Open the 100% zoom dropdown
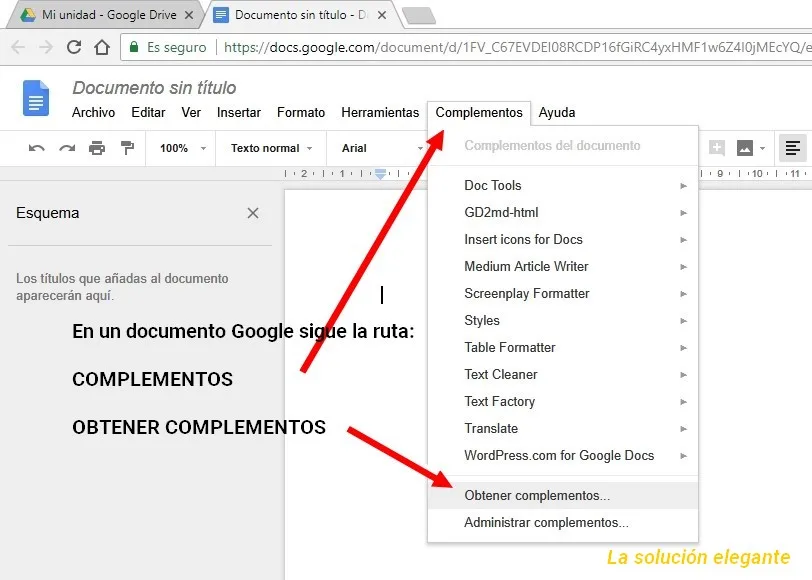Image resolution: width=812 pixels, height=580 pixels. click(182, 148)
